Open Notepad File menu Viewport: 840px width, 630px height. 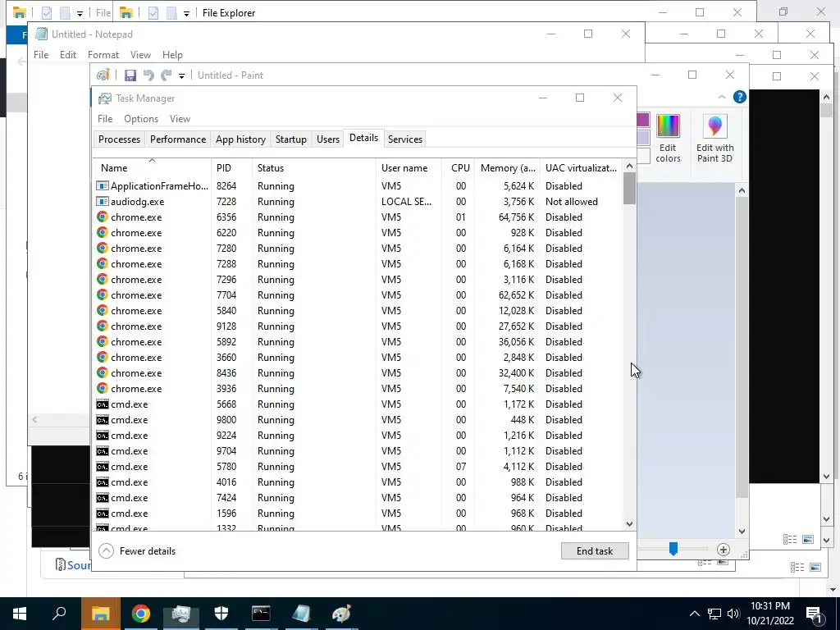pyautogui.click(x=41, y=55)
